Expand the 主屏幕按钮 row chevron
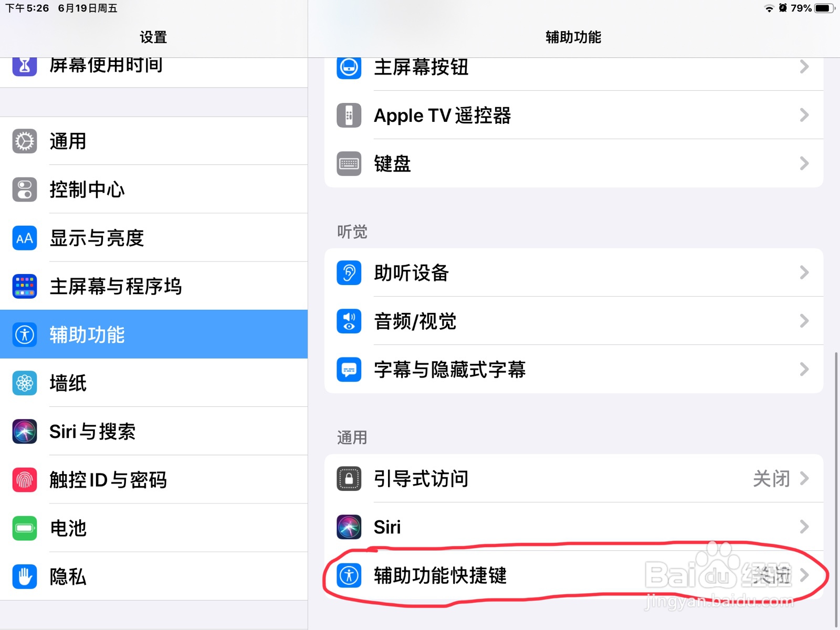Viewport: 840px width, 630px height. click(x=804, y=67)
